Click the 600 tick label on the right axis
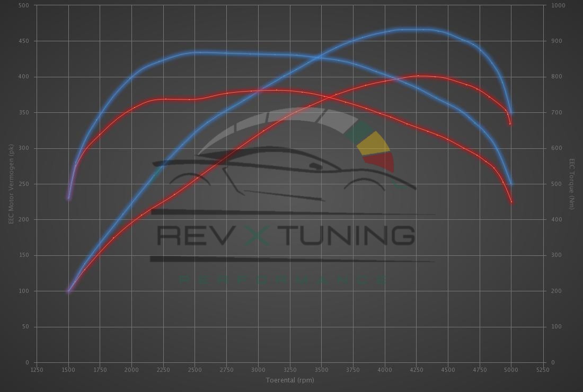Viewport: 583px width, 392px height. 557,148
